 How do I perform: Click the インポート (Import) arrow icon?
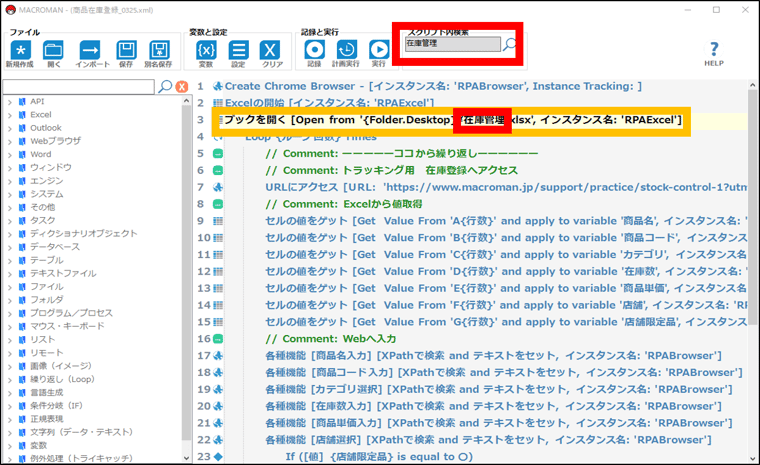tap(89, 50)
